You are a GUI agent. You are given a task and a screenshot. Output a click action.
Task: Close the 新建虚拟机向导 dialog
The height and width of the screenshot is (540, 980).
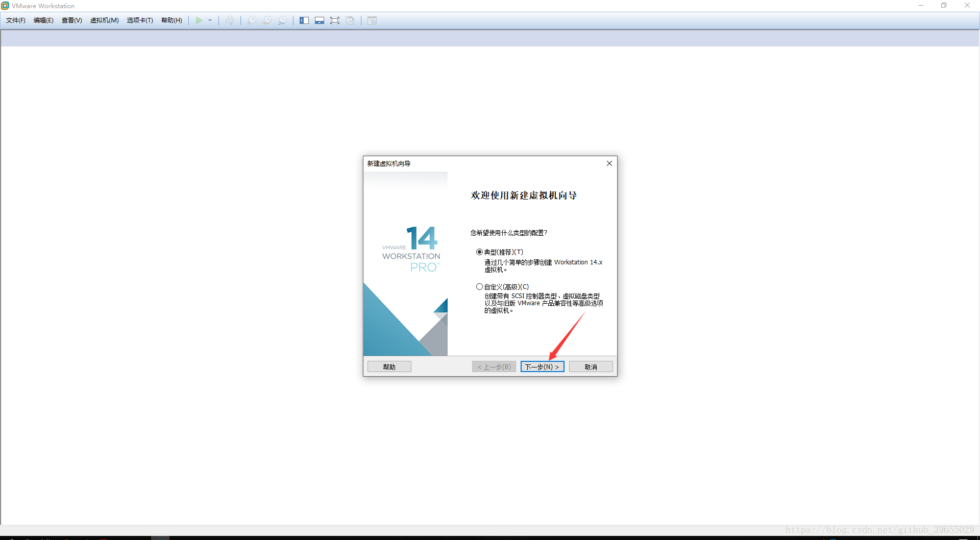click(609, 163)
